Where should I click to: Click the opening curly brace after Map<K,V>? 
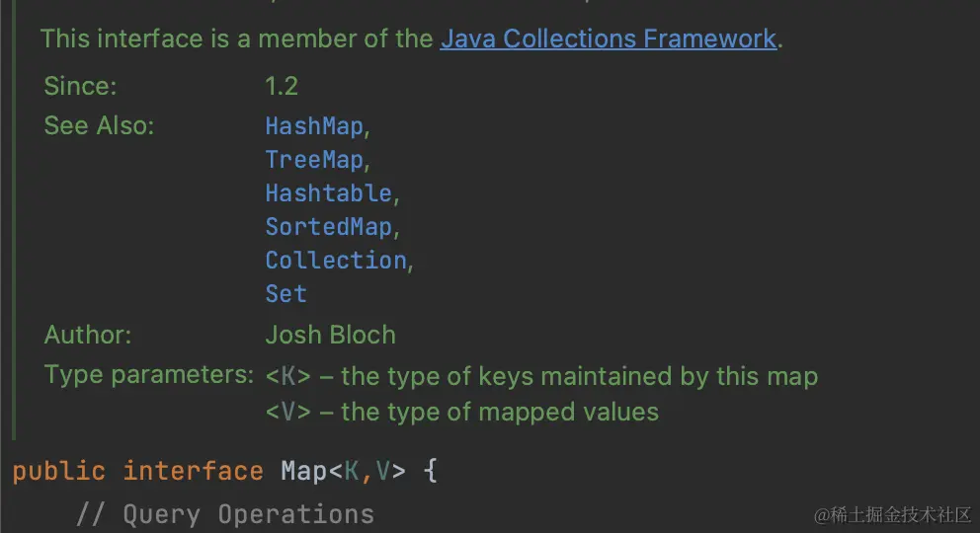pos(430,471)
